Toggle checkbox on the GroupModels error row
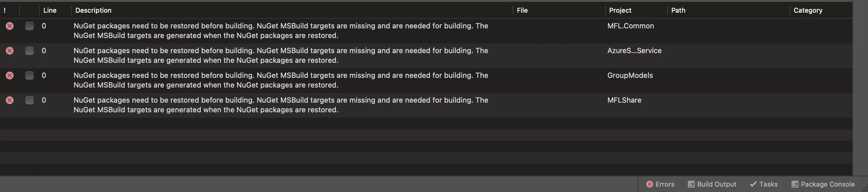Viewport: 868px width, 192px height. point(30,75)
